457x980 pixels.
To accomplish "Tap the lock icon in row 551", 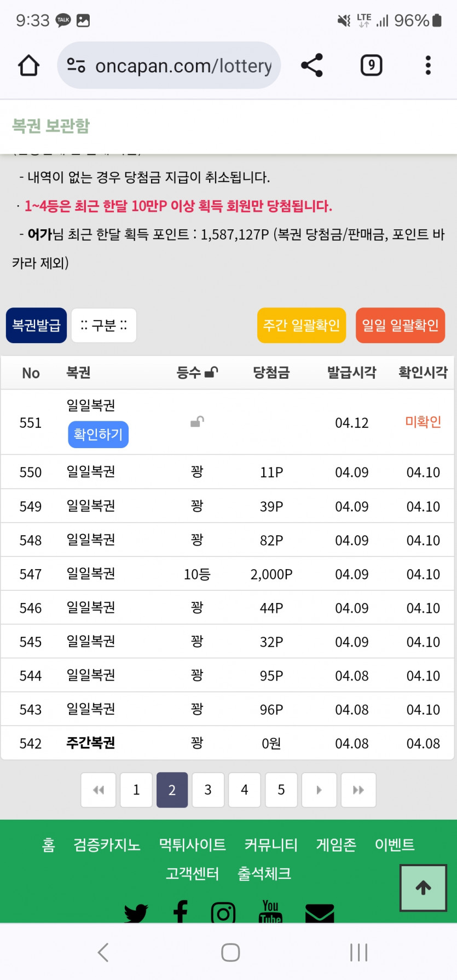I will click(x=197, y=422).
